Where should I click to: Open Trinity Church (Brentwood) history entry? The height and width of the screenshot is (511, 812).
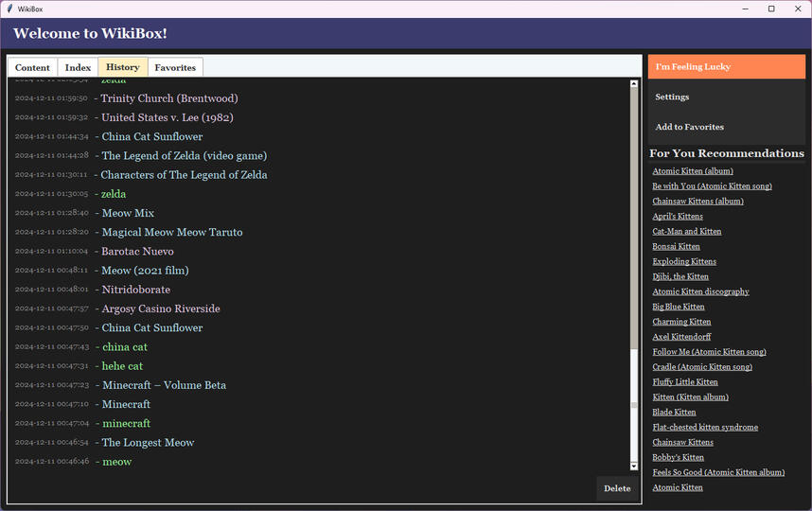pos(168,98)
